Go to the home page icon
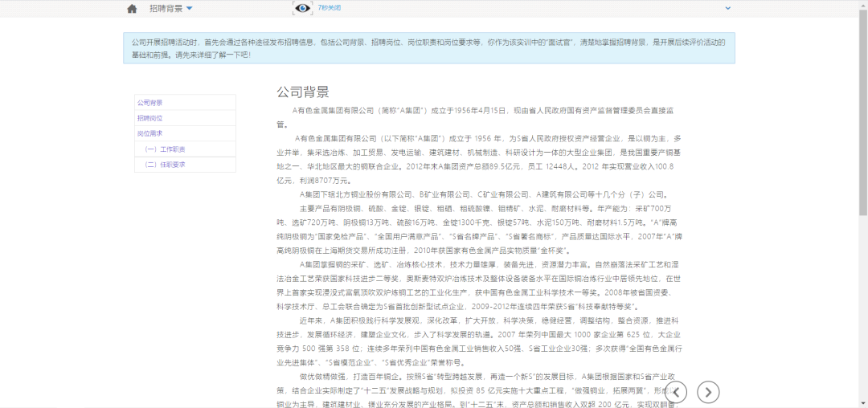Screen dimensions: 868x408 click(x=132, y=9)
